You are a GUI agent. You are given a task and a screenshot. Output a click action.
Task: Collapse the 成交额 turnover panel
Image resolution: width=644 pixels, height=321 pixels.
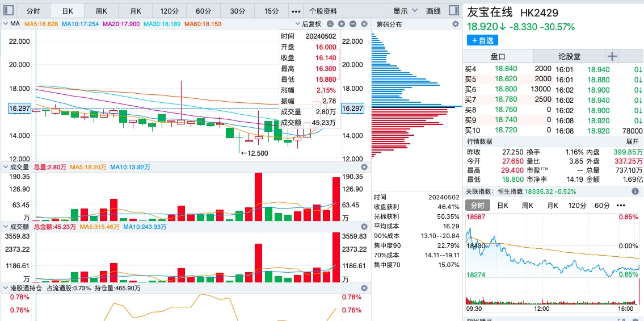coord(5,227)
